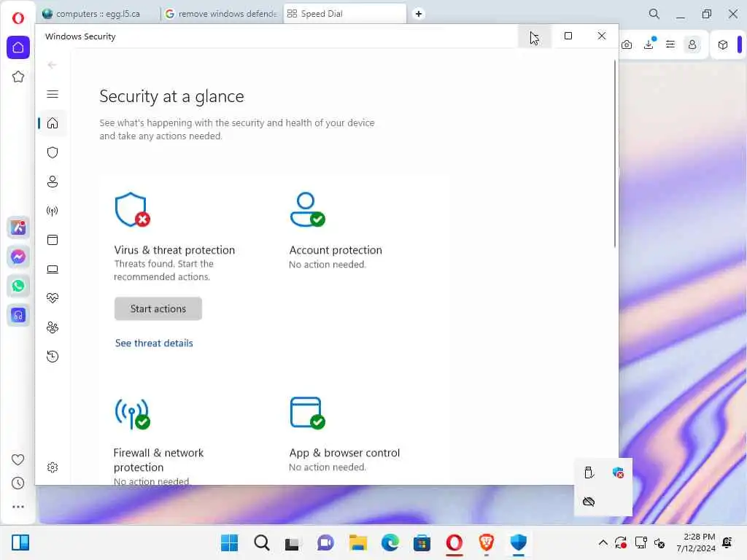Open Opera extensions cube icon
The image size is (747, 560).
tap(723, 44)
